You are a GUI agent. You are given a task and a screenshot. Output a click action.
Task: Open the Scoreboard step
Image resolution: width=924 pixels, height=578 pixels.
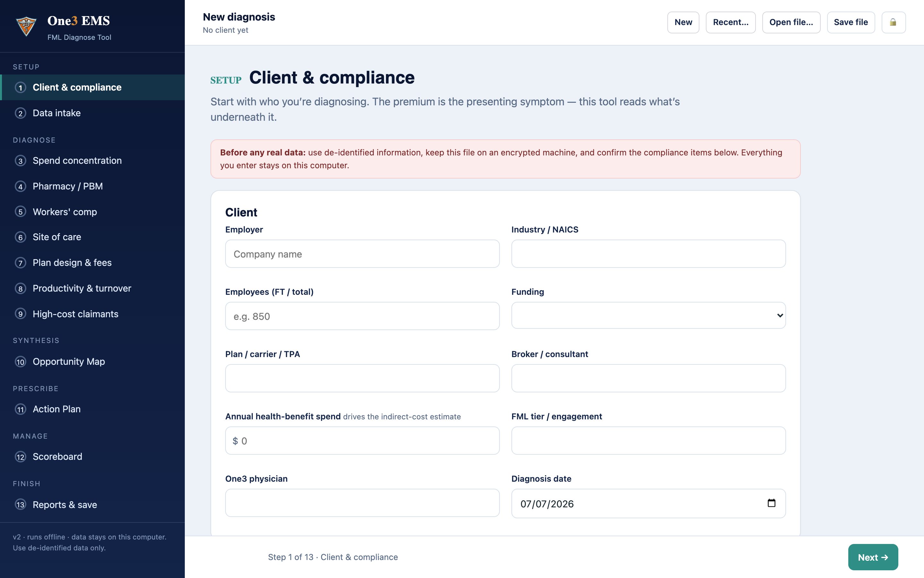pyautogui.click(x=92, y=457)
